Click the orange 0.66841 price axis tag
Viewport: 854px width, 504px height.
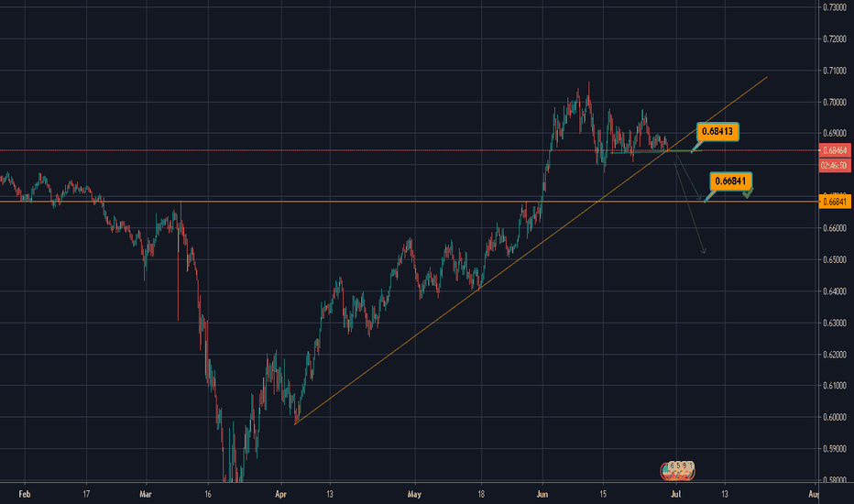835,203
